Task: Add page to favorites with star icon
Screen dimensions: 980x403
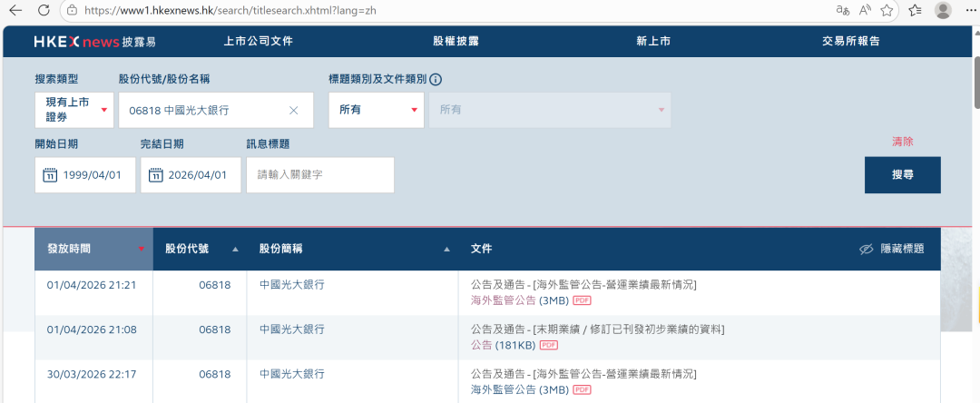Action: coord(887,10)
